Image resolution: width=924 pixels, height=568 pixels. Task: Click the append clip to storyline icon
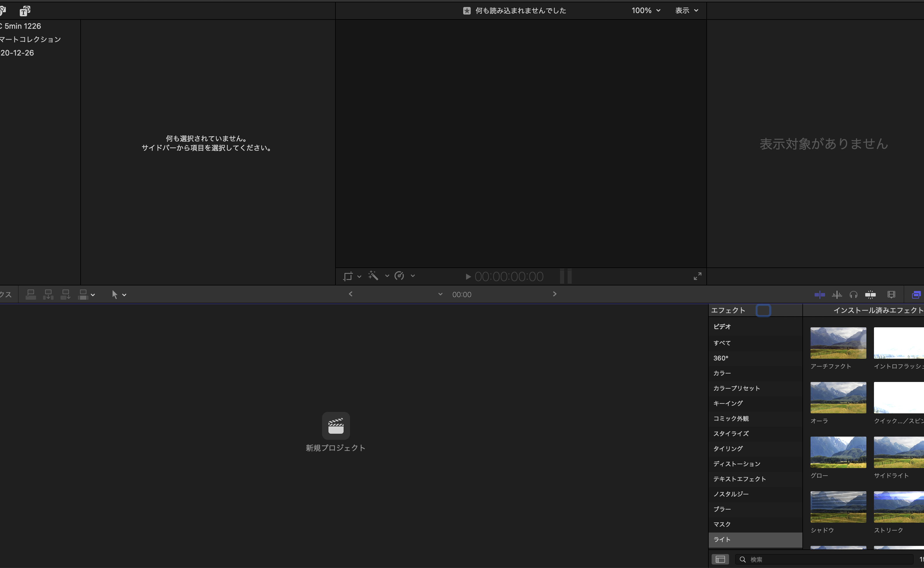coord(65,294)
